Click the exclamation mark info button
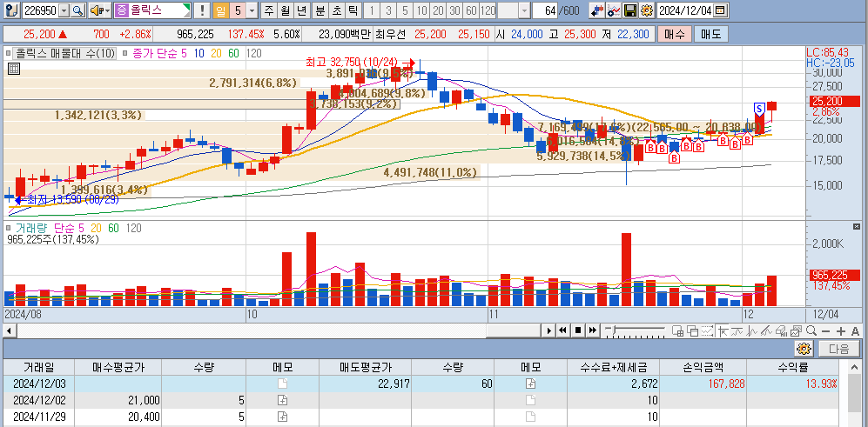Screen dimensions: 868x427 202,10
